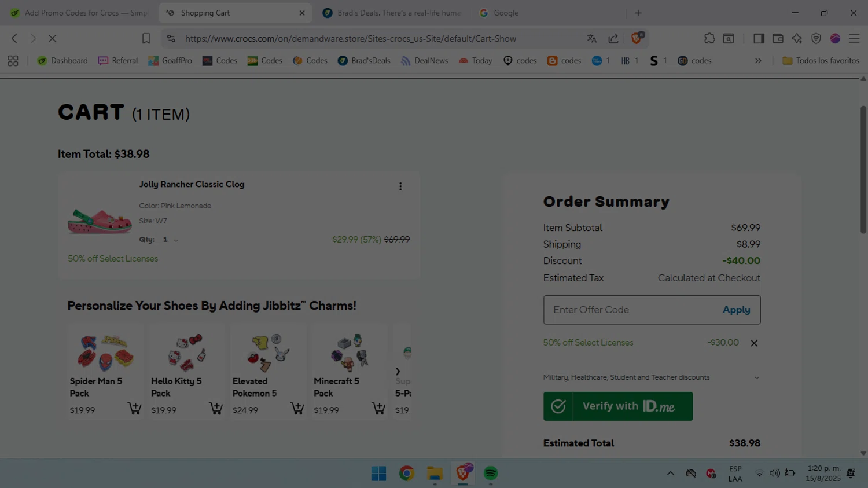Open the Today bookmark
The image size is (868, 488).
tap(475, 61)
